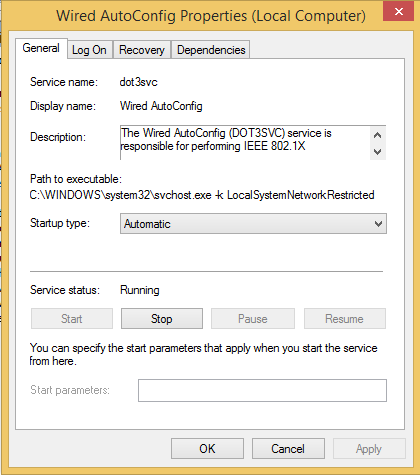
Task: Close the Wired AutoConfig Properties window
Action: pos(398,12)
